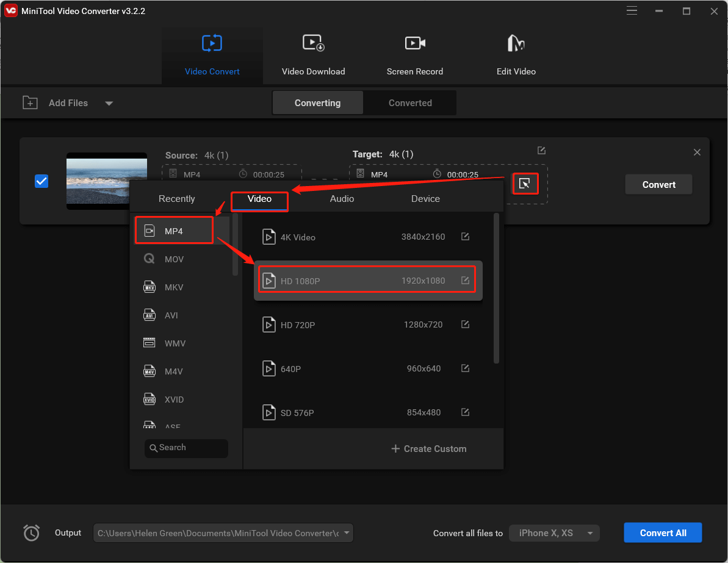Open the Screen Record module icon

(415, 43)
